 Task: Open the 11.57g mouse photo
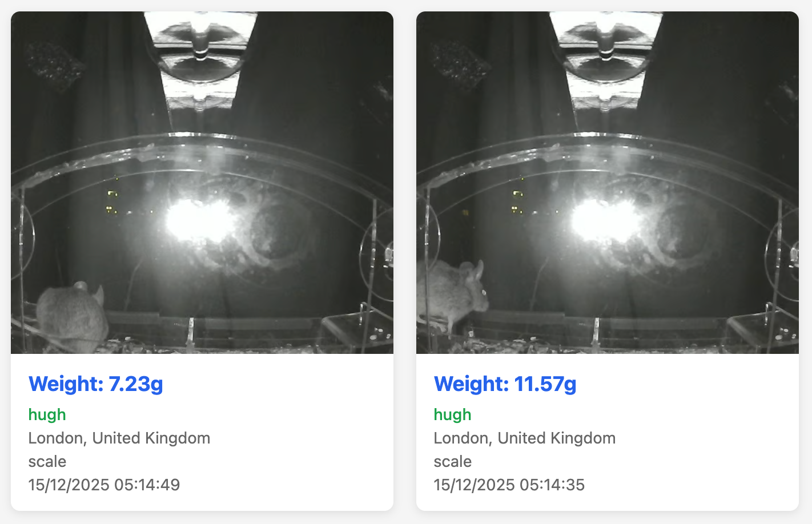[x=608, y=183]
